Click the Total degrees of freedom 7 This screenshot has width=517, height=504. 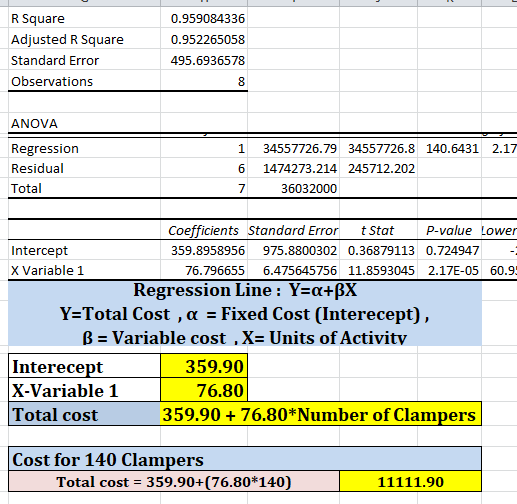coord(241,189)
